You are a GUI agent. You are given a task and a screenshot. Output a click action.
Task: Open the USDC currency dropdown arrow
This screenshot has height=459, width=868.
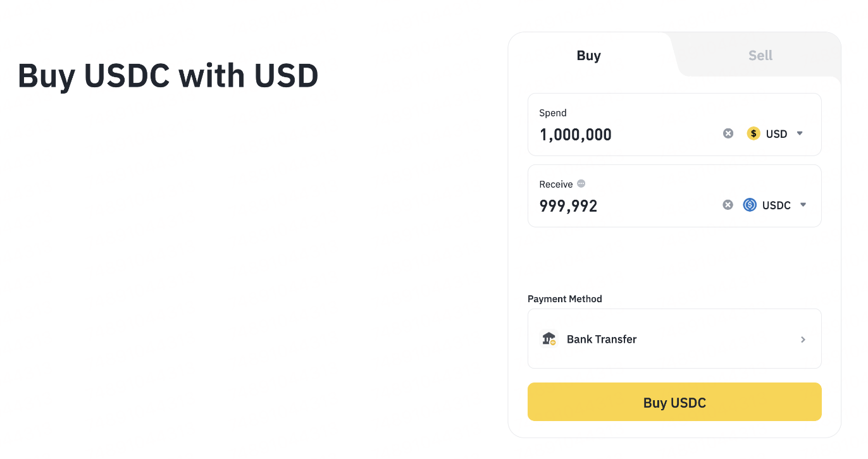point(803,205)
